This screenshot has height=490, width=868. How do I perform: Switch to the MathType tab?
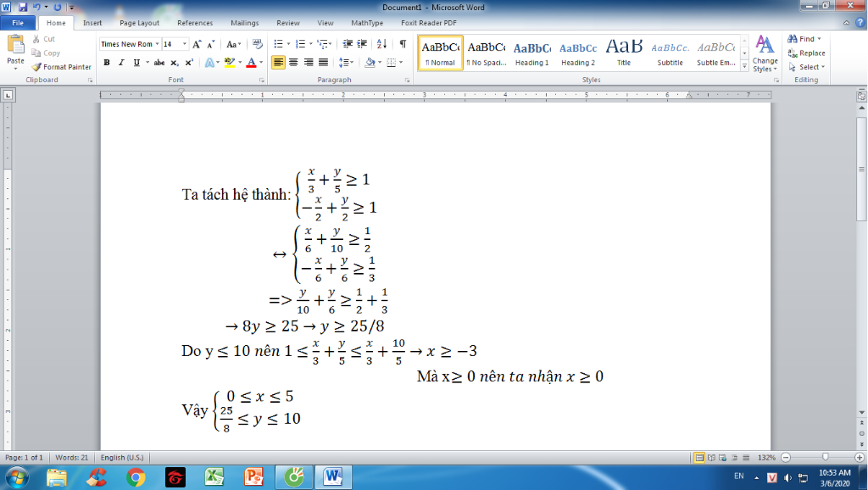click(x=367, y=23)
